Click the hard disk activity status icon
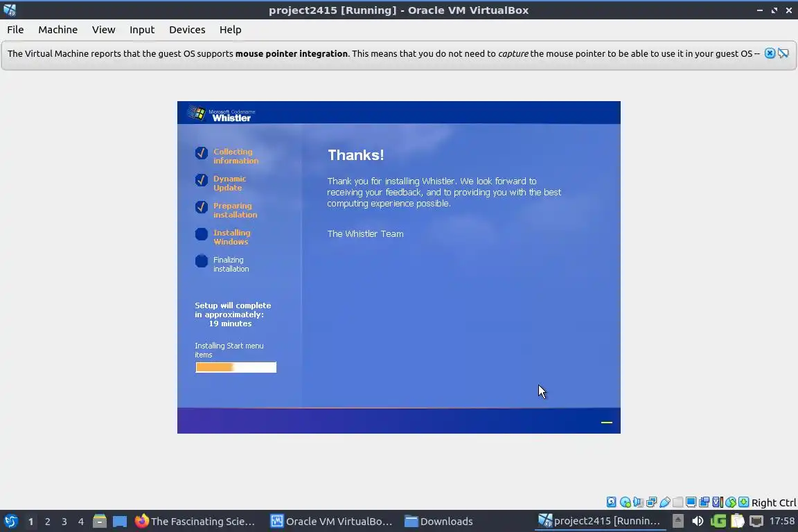 click(x=611, y=502)
